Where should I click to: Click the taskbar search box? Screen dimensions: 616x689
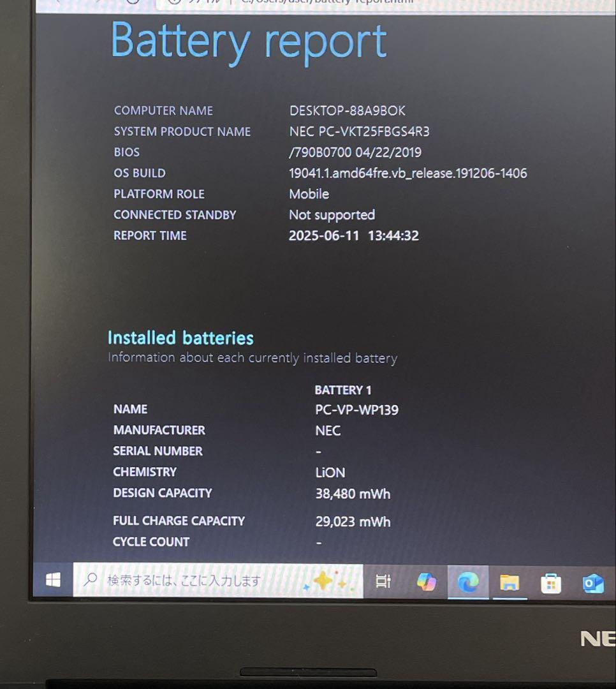tap(218, 581)
